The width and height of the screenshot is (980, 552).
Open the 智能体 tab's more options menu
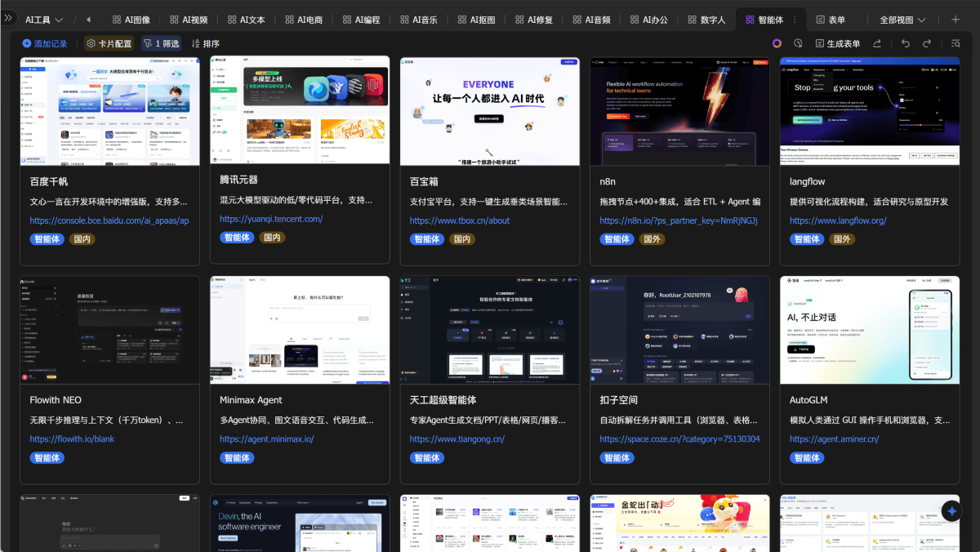(794, 20)
